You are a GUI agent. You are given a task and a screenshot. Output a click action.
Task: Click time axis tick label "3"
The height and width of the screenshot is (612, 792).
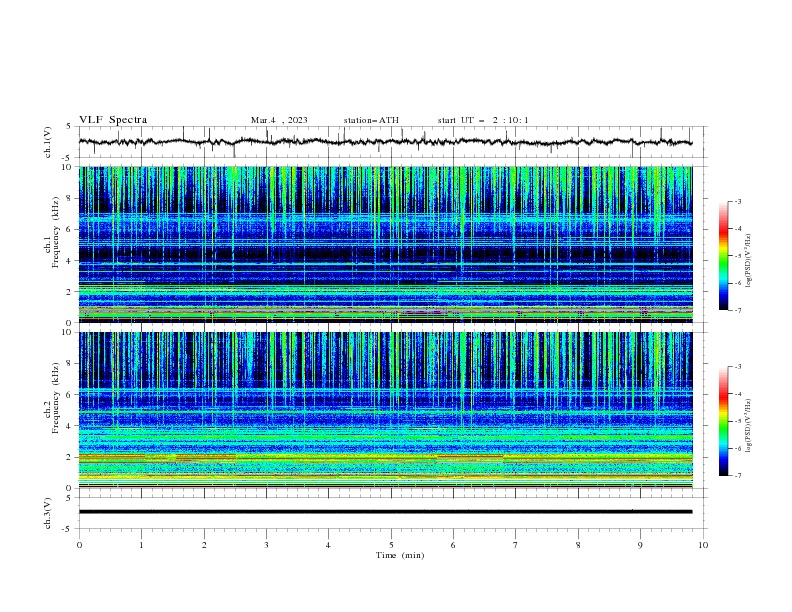click(266, 545)
